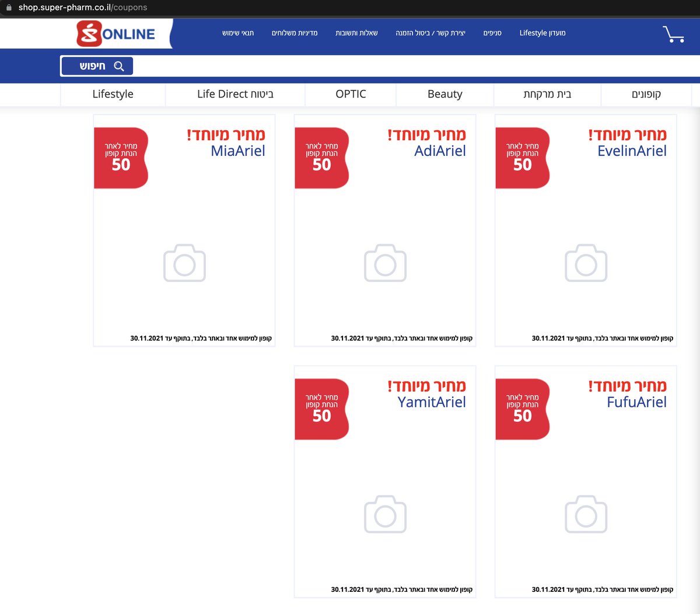Open the FufuAriel coupon title

(636, 402)
